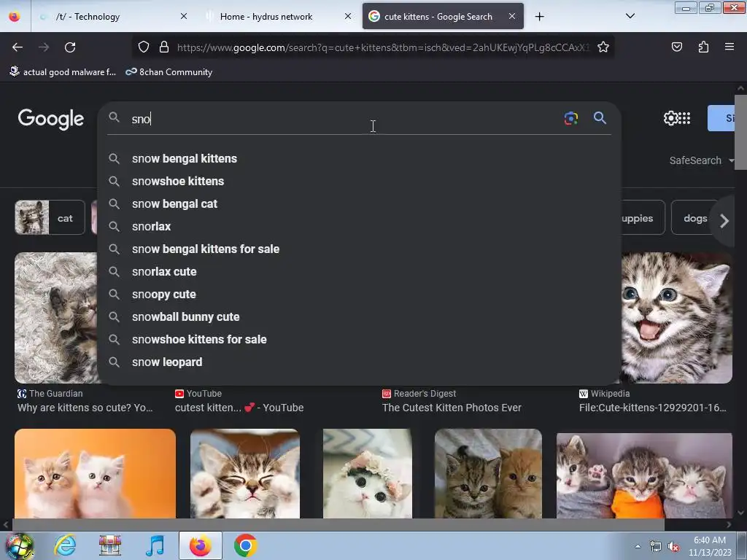Show hidden system tray icons arrow

(638, 546)
